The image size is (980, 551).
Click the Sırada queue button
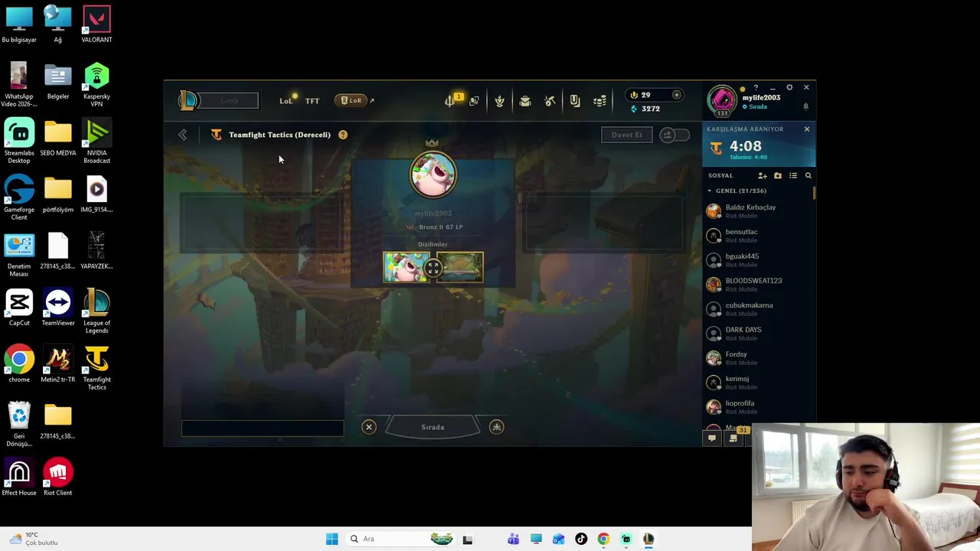[433, 427]
